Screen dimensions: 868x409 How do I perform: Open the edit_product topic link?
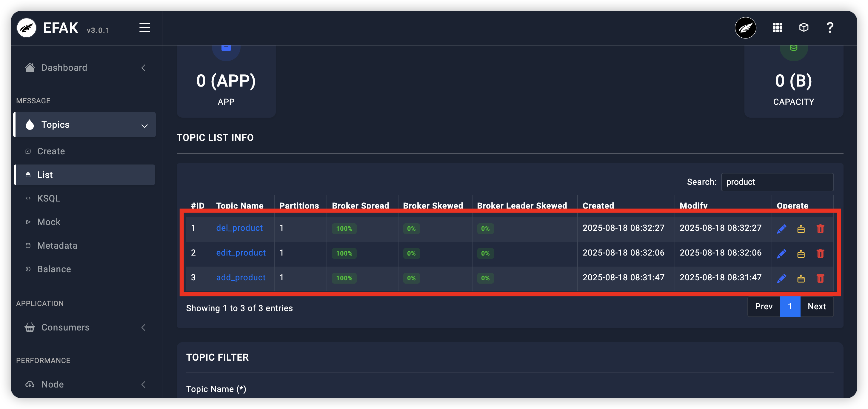tap(241, 253)
